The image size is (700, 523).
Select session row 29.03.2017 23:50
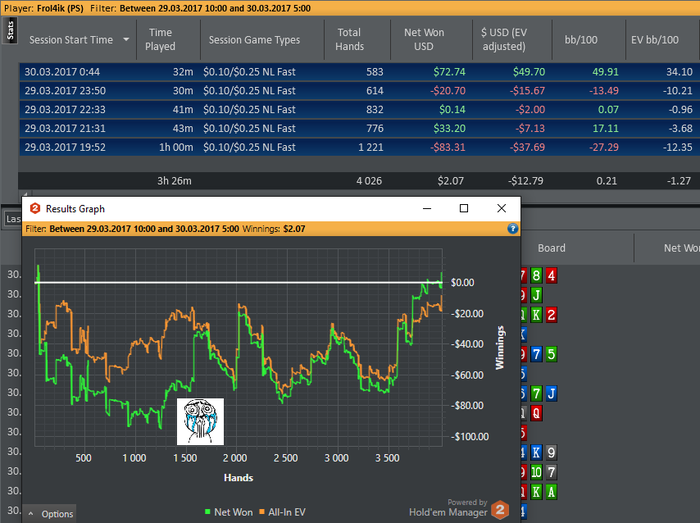tap(359, 91)
